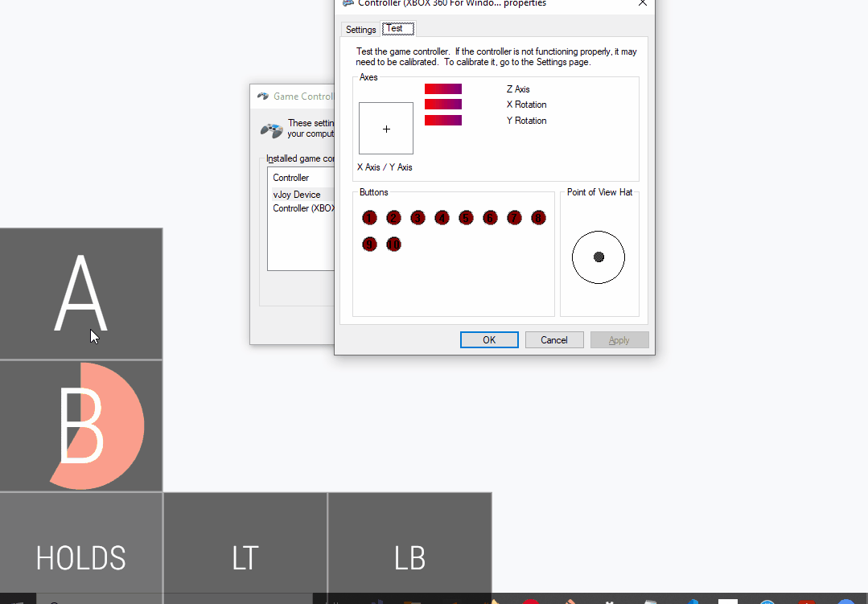This screenshot has width=868, height=604.
Task: Click the 'X Rotation' label
Action: 526,105
